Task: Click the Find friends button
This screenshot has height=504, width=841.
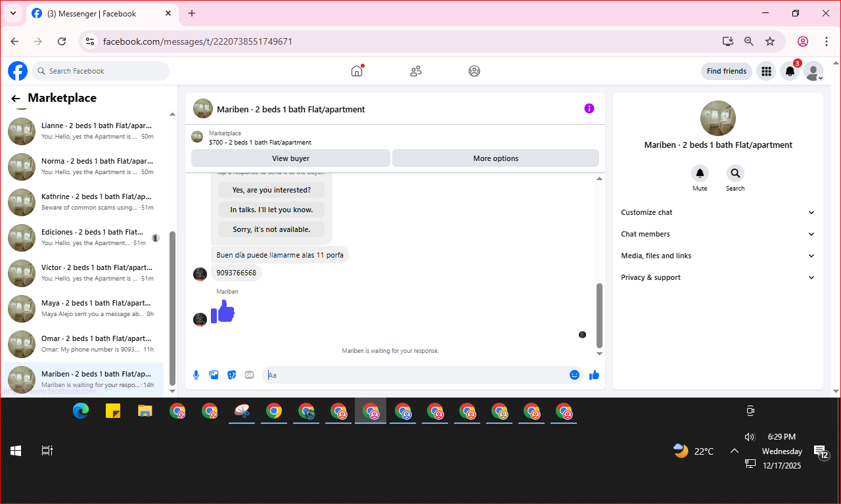Action: tap(727, 71)
